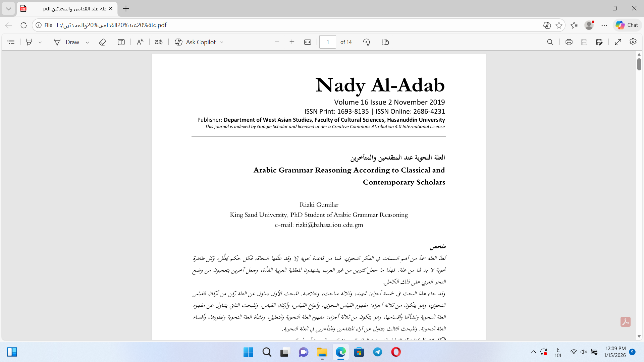Rotate the PDF page
This screenshot has height=362, width=644.
point(367,42)
